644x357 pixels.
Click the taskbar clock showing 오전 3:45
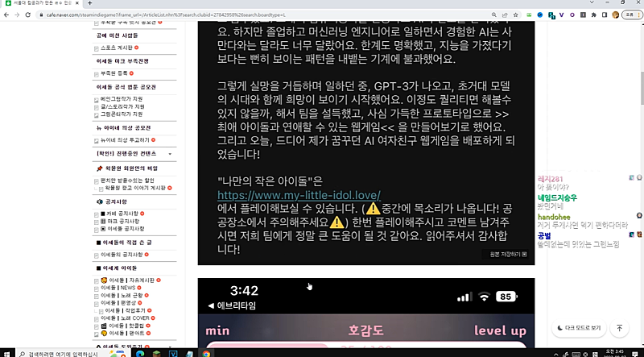point(617,353)
